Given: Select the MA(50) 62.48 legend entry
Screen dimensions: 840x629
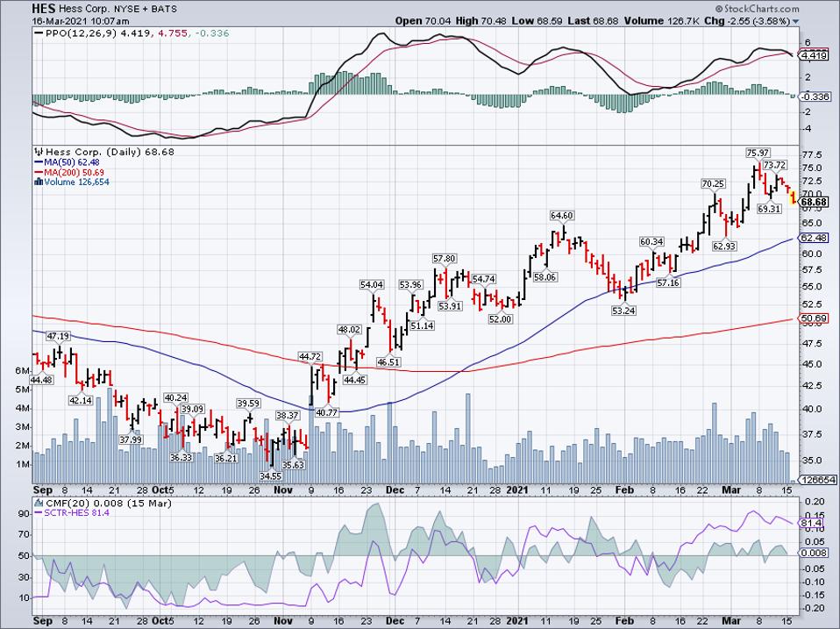Looking at the screenshot, I should pos(72,161).
